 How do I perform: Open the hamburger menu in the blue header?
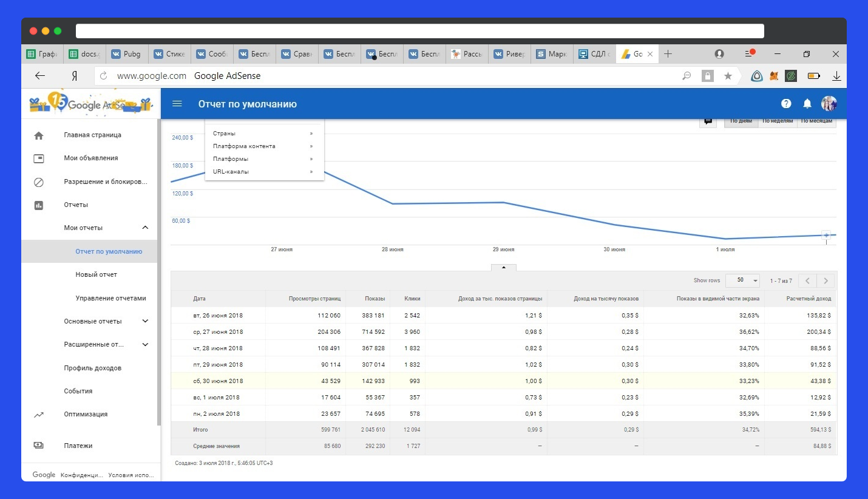(177, 104)
